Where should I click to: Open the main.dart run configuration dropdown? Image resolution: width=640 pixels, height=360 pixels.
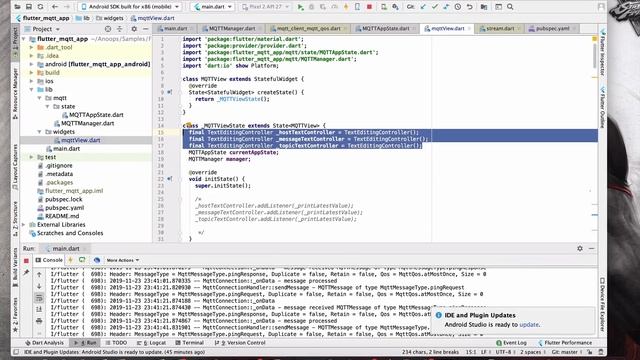(x=213, y=7)
